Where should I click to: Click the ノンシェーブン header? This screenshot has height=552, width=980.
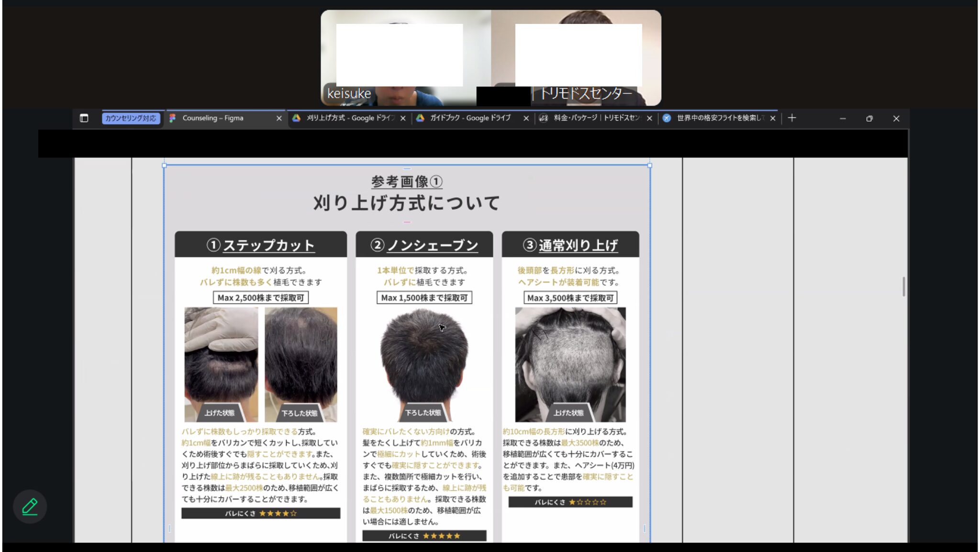click(424, 245)
